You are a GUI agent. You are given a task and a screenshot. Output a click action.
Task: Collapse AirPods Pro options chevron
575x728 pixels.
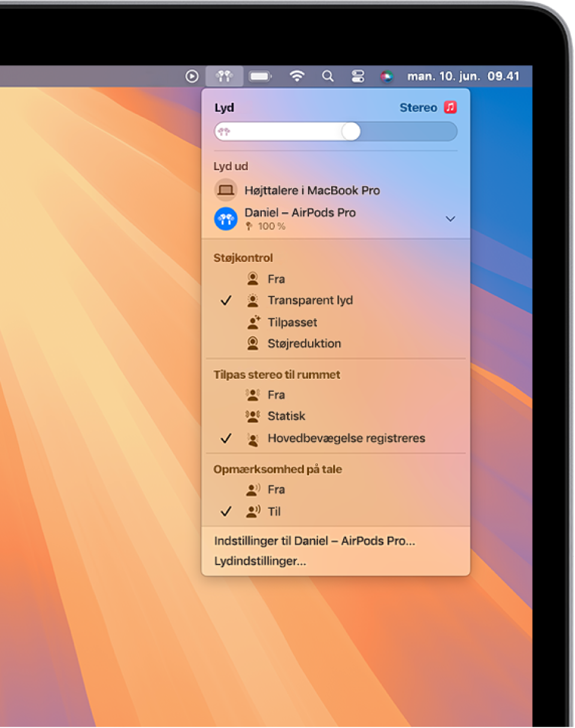[x=450, y=219]
